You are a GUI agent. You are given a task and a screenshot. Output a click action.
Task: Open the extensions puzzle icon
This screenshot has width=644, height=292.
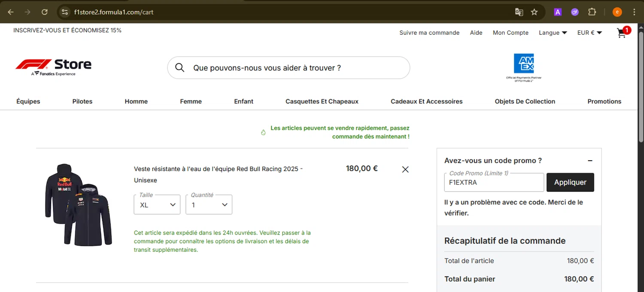592,12
